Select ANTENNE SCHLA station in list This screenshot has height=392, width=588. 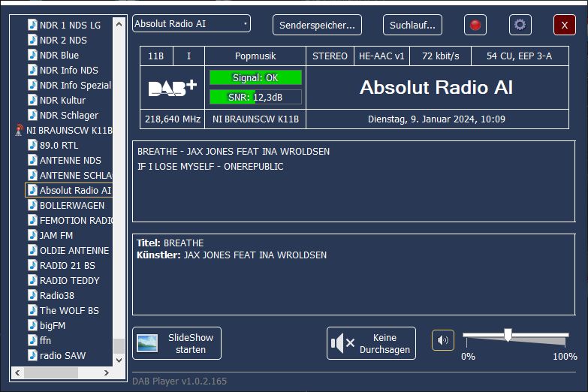click(x=75, y=175)
